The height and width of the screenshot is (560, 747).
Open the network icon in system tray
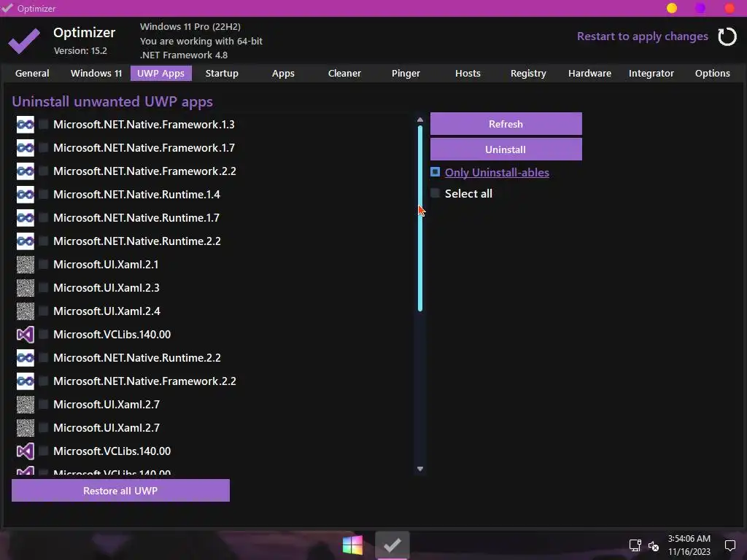(x=635, y=545)
